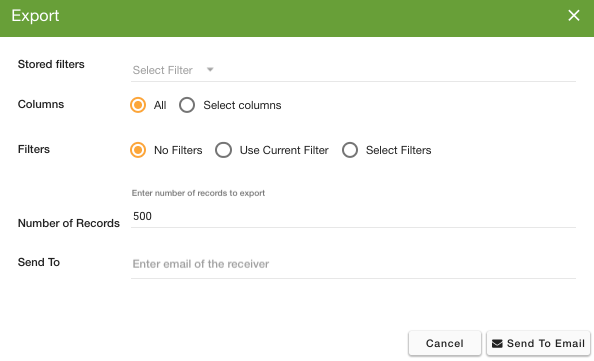Close the Export dialog with the X icon
This screenshot has width=594, height=361.
coord(574,16)
